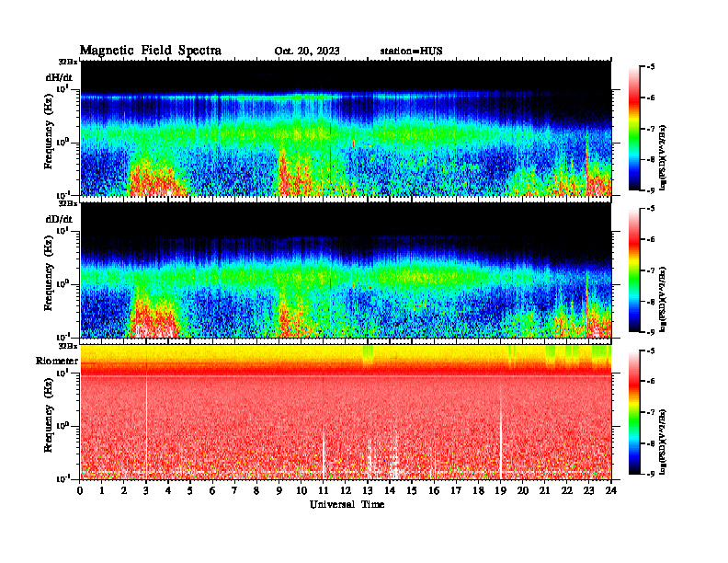Click the "-5" tick on dH/dt color bar
The width and height of the screenshot is (728, 563).
(651, 67)
